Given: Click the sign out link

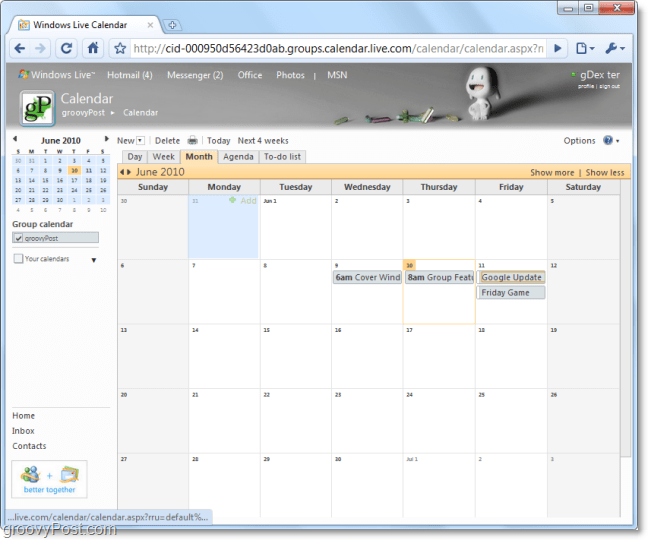Looking at the screenshot, I should pyautogui.click(x=610, y=86).
